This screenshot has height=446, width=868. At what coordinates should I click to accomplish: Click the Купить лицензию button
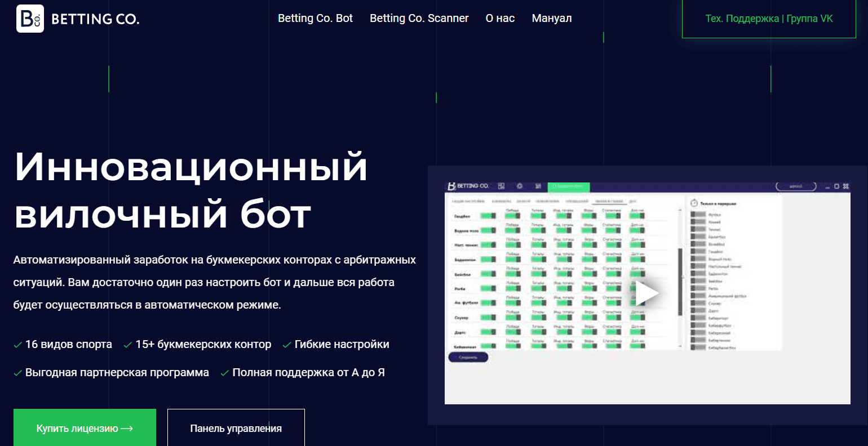coord(85,428)
